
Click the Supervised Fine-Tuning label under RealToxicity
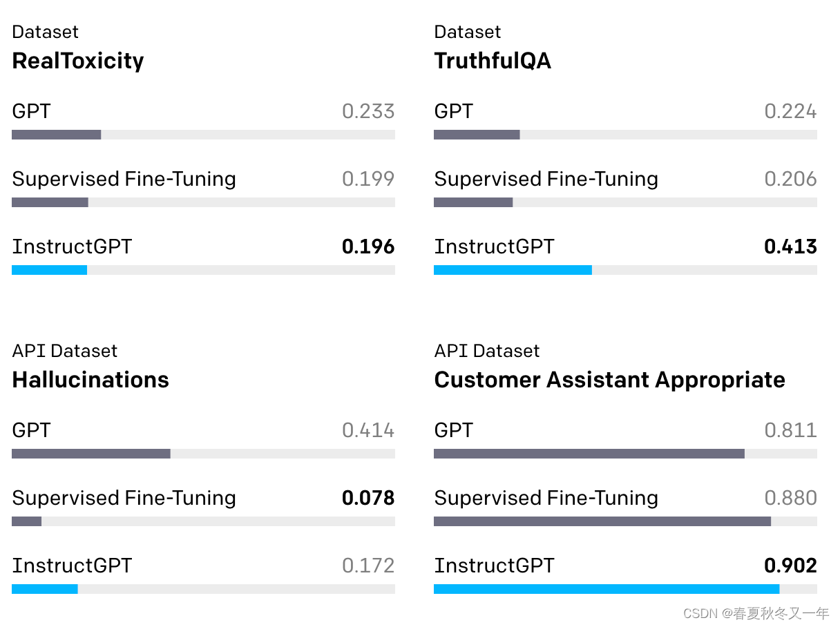coord(124,180)
